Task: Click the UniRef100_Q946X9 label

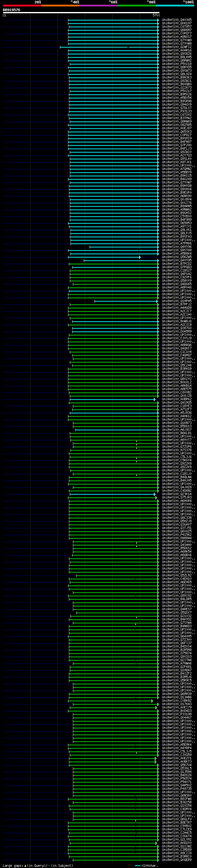Action: point(177,104)
